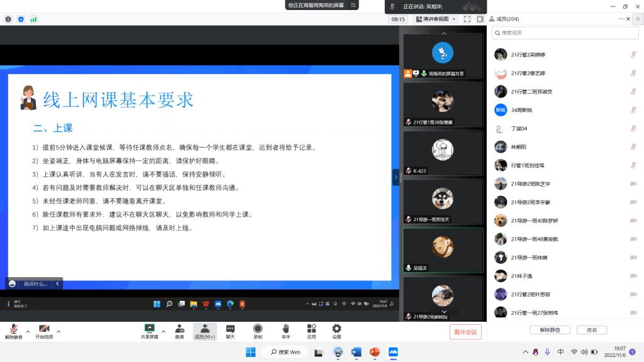This screenshot has width=644, height=362.
Task: Toggle the members sidebar layout icon
Action: coord(480,19)
